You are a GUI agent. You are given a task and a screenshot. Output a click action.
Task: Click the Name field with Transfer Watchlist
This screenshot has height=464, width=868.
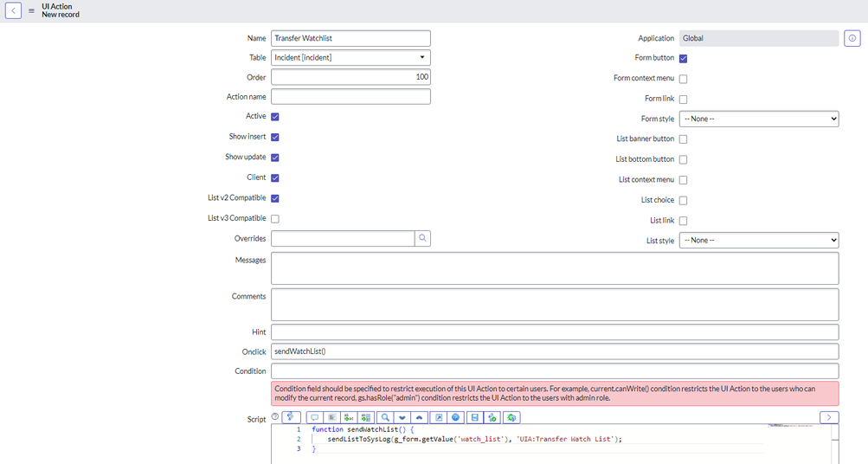[x=350, y=38]
